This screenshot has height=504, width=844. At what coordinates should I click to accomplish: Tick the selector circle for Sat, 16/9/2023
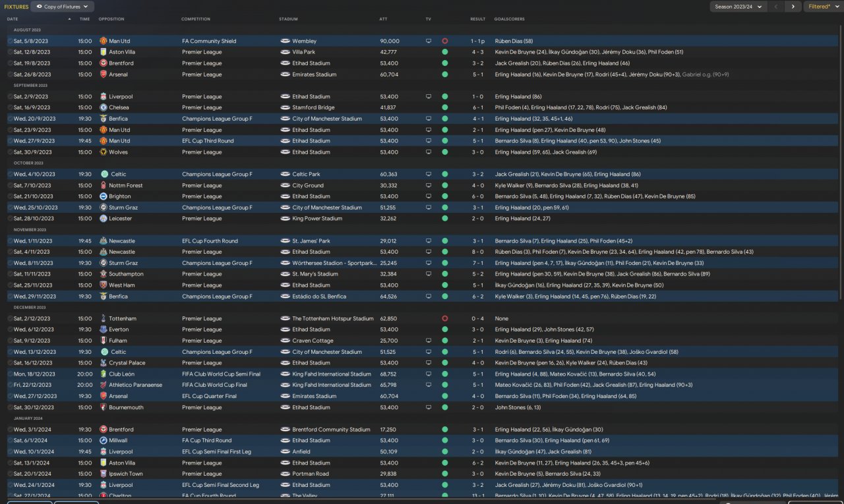pos(10,107)
